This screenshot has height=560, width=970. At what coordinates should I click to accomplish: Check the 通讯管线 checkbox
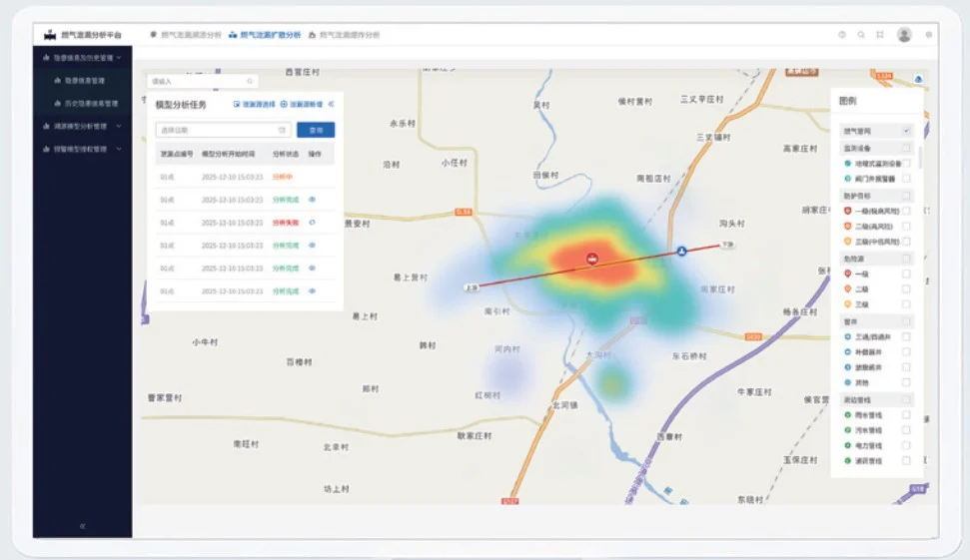pos(906,460)
